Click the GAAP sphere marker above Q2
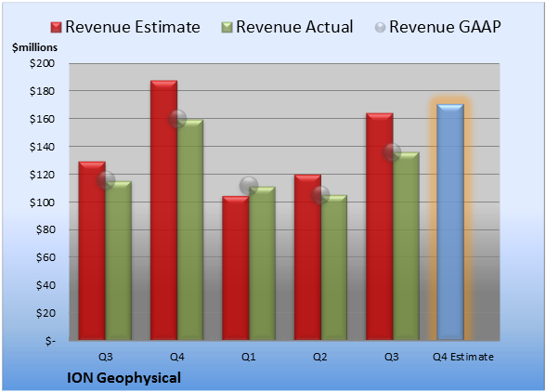 (320, 195)
